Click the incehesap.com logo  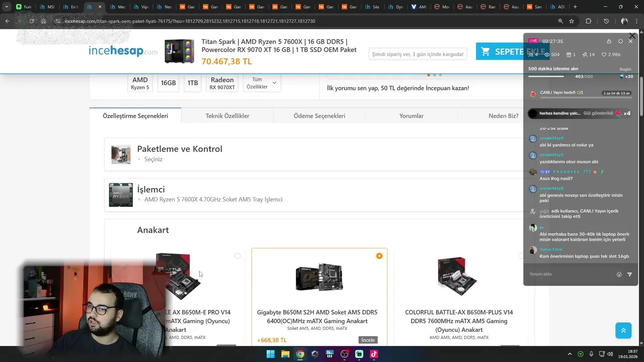(123, 51)
